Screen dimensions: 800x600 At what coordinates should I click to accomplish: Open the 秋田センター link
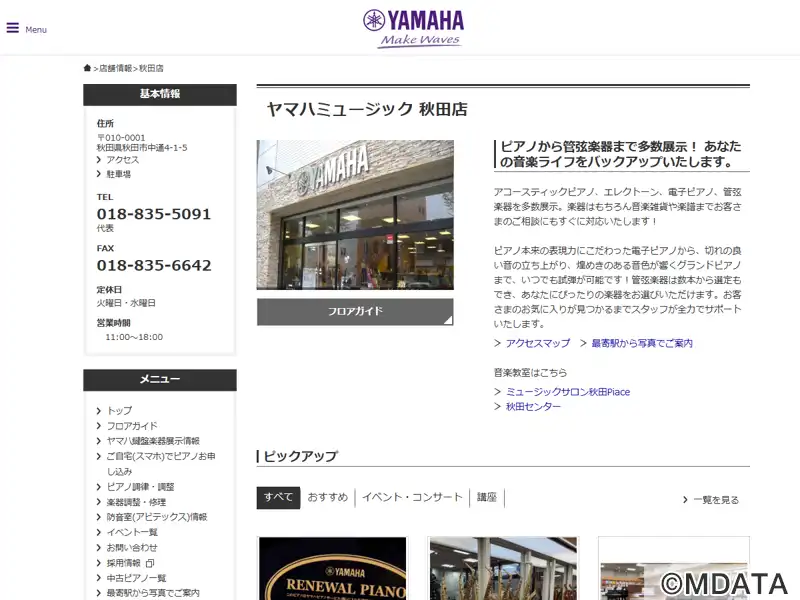pos(533,407)
